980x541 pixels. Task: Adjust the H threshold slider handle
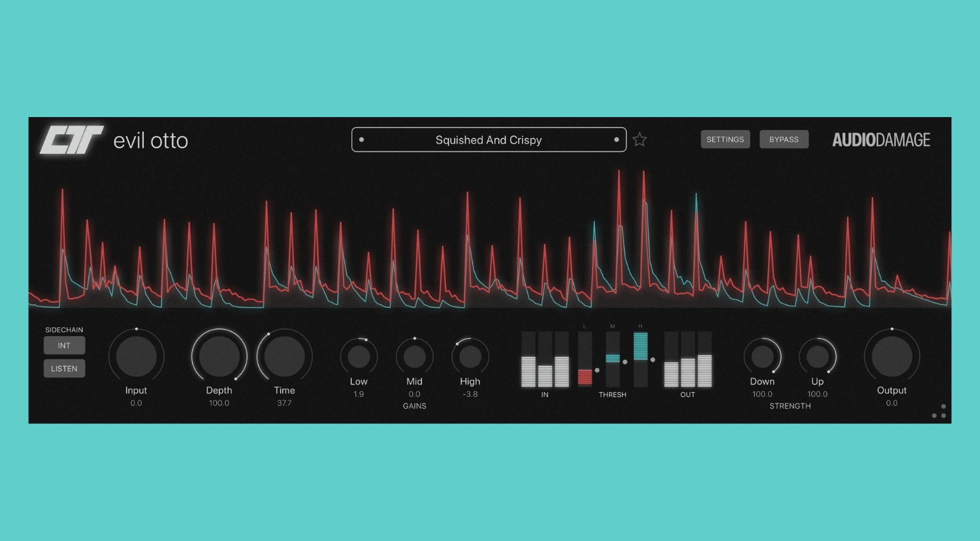(653, 360)
